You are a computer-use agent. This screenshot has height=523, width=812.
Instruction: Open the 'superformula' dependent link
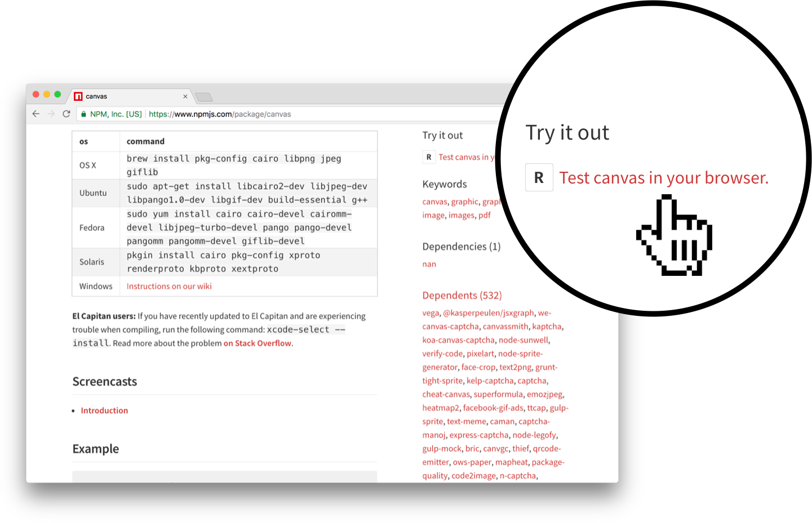pyautogui.click(x=498, y=394)
